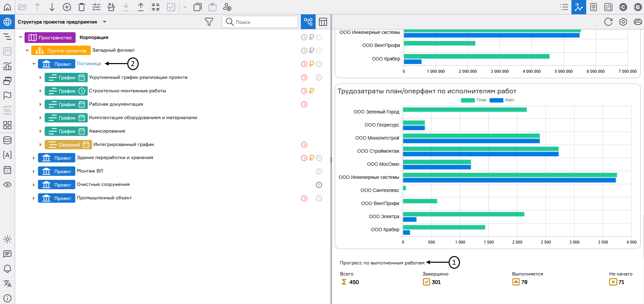The height and width of the screenshot is (304, 644).
Task: Switch to tree structure view
Action: click(308, 22)
